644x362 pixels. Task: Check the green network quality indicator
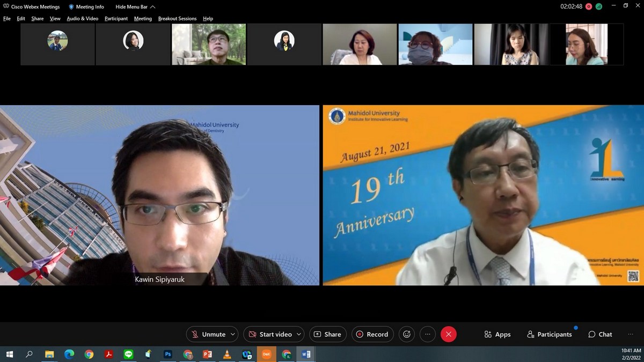coord(598,6)
